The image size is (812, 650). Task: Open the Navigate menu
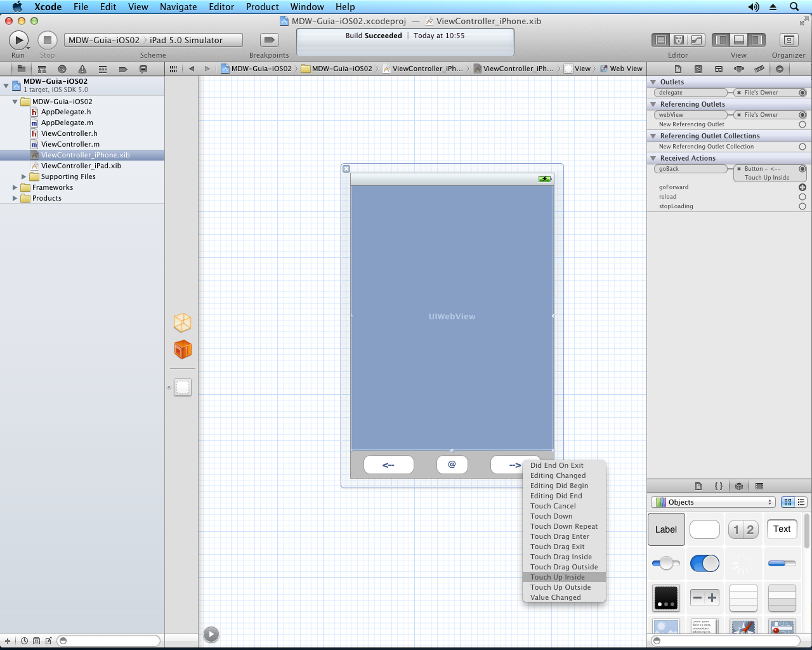pos(178,7)
